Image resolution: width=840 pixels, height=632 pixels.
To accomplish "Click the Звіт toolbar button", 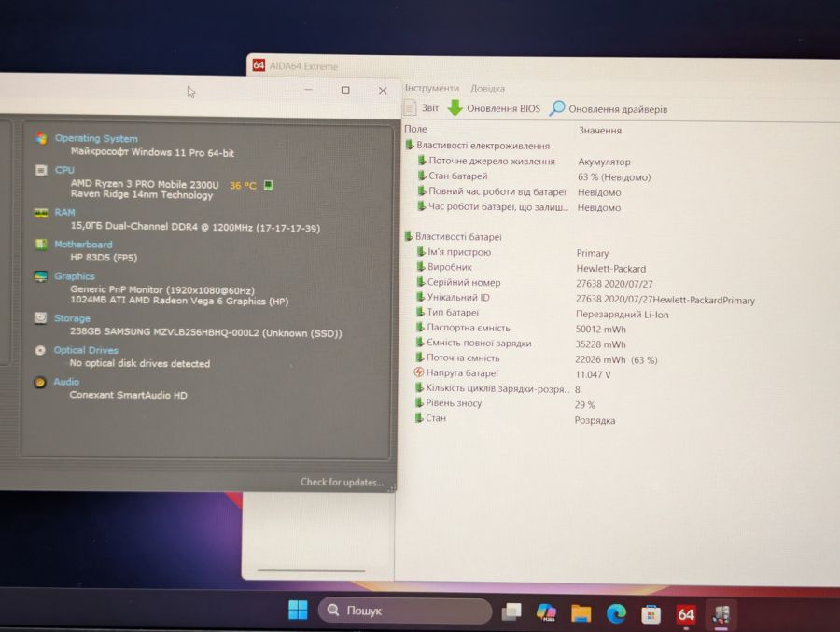I will 421,107.
